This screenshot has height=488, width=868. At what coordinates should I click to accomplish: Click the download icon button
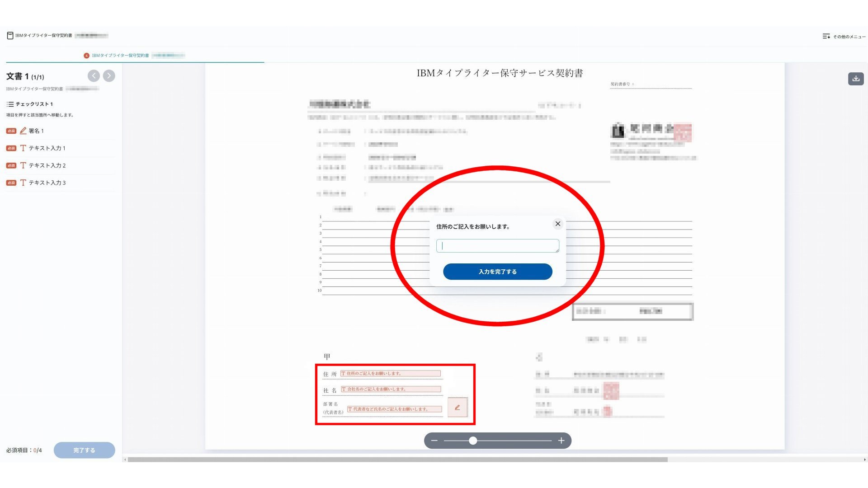[855, 79]
